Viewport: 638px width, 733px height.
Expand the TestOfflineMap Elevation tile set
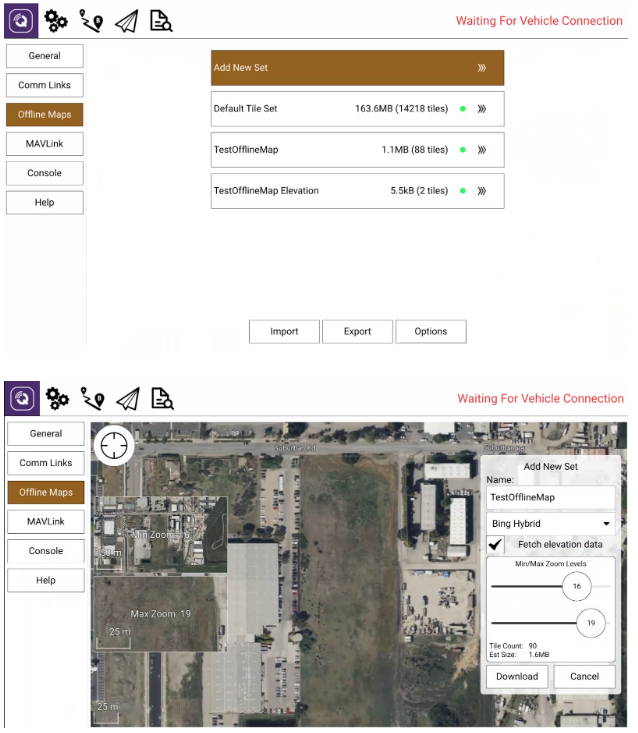coord(481,191)
